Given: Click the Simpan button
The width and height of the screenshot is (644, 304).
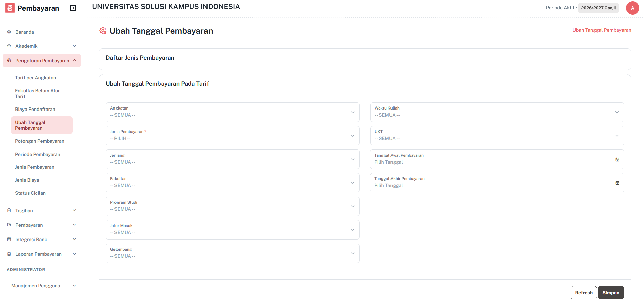Looking at the screenshot, I should pos(611,293).
